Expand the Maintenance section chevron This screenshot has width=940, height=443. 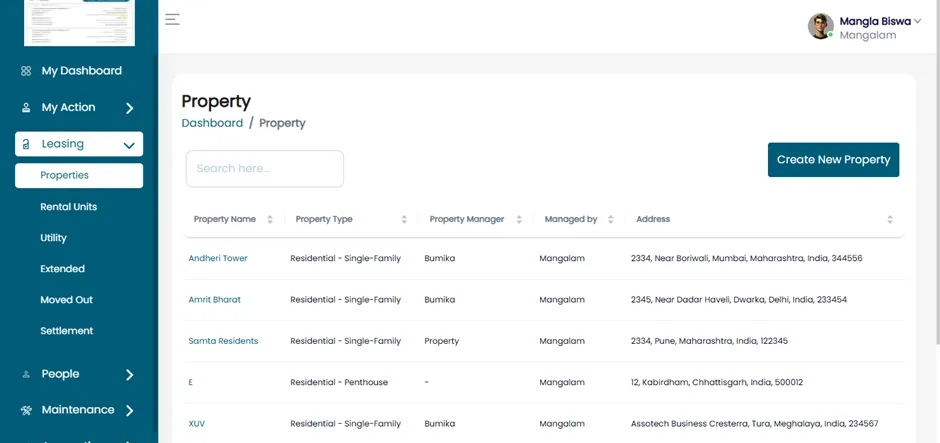[129, 411]
